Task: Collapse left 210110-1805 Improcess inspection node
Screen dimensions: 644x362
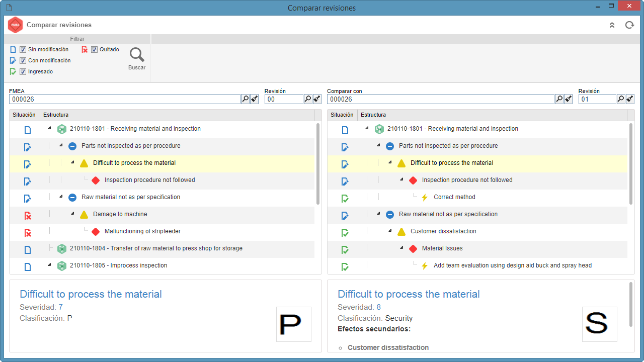Action: pos(49,265)
